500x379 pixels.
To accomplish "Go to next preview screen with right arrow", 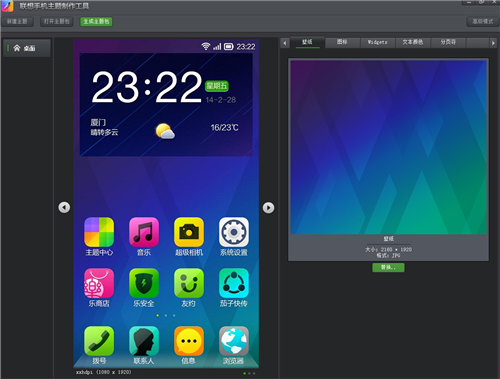I will pyautogui.click(x=268, y=207).
